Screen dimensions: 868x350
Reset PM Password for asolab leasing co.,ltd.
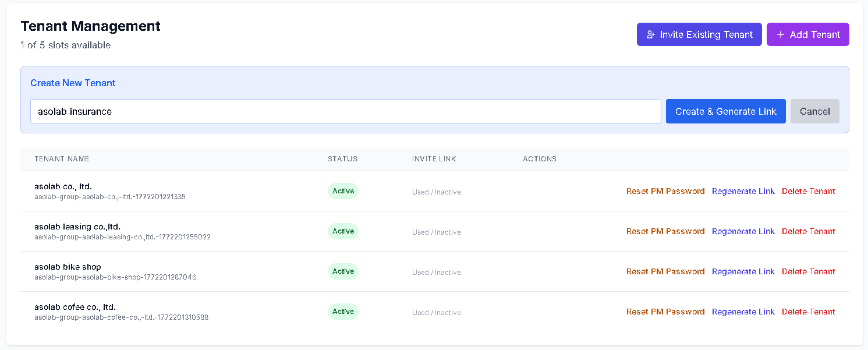click(x=665, y=231)
